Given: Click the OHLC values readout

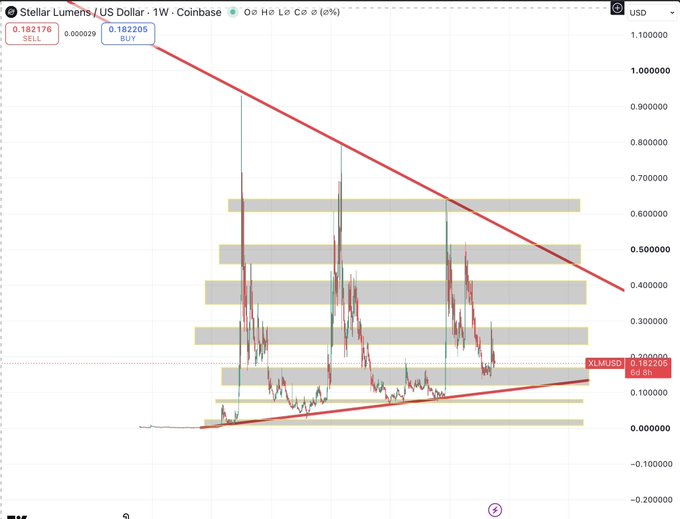Looking at the screenshot, I should [291, 12].
